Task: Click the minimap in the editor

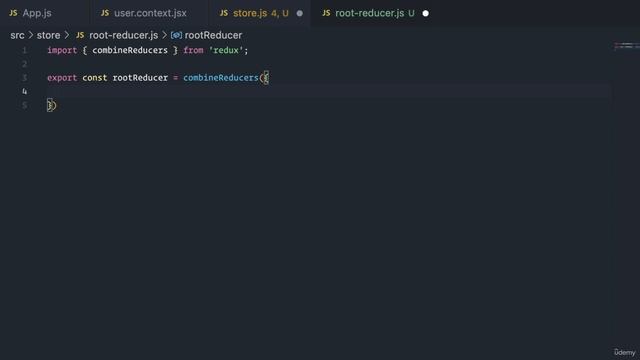Action: [626, 46]
